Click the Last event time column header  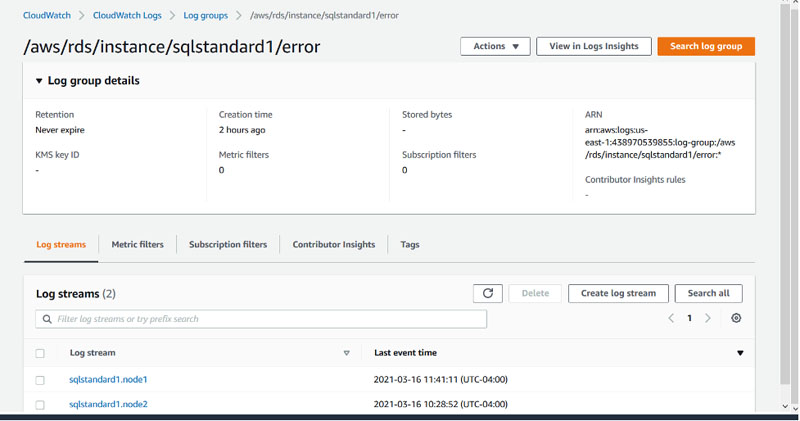coord(406,353)
